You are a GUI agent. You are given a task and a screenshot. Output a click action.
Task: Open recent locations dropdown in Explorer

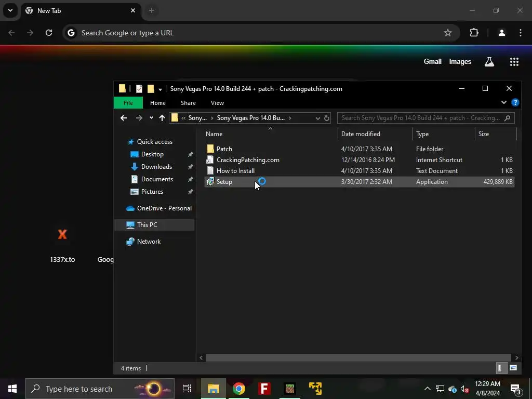[151, 118]
